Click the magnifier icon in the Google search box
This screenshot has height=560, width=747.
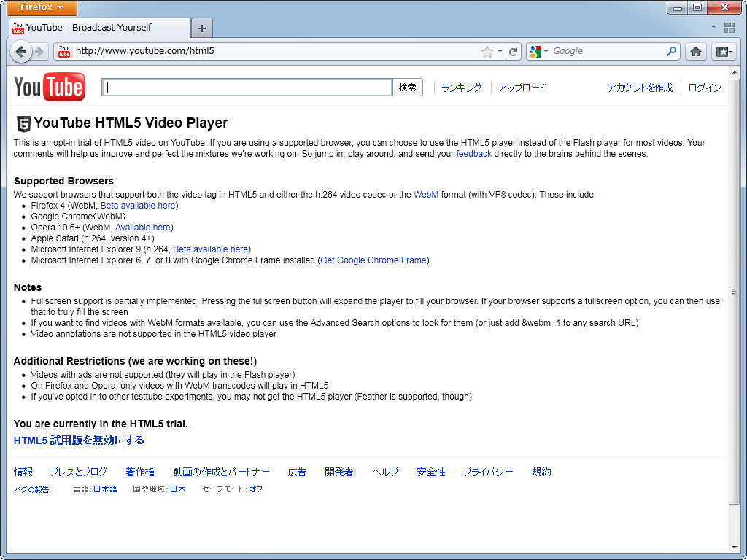pos(670,51)
